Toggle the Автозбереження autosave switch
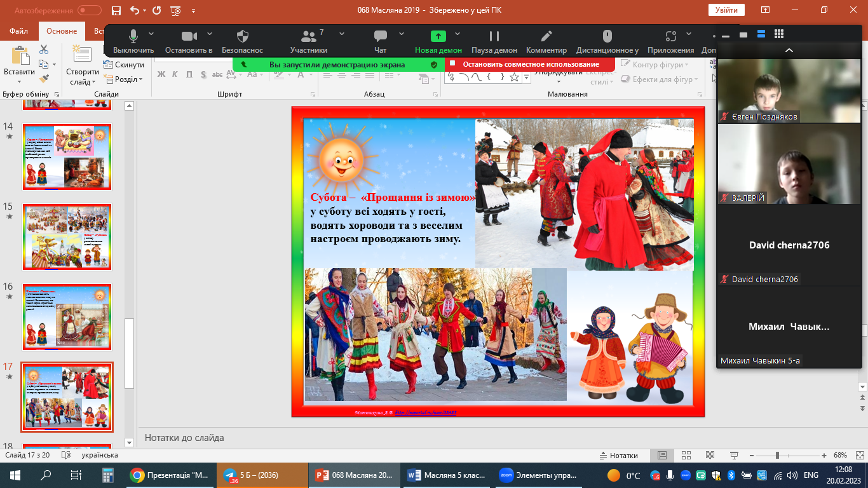Screen dimensions: 868x488 click(x=90, y=10)
